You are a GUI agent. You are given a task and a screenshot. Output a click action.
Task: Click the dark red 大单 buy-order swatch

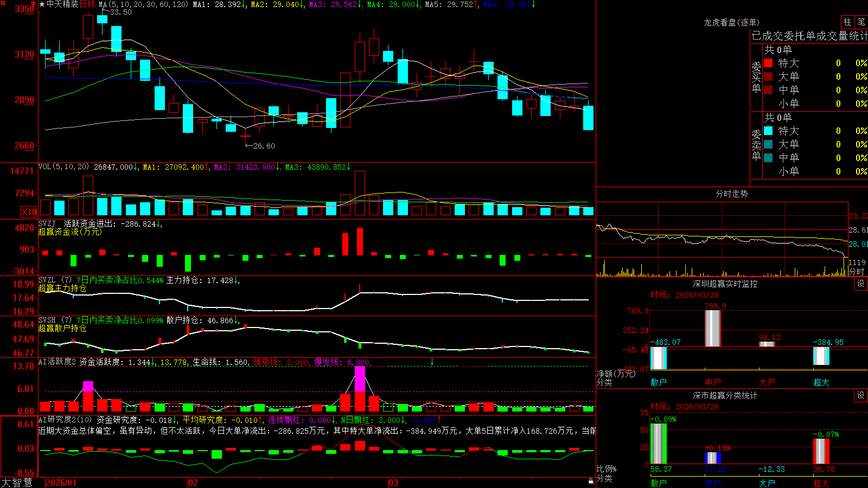pos(768,76)
